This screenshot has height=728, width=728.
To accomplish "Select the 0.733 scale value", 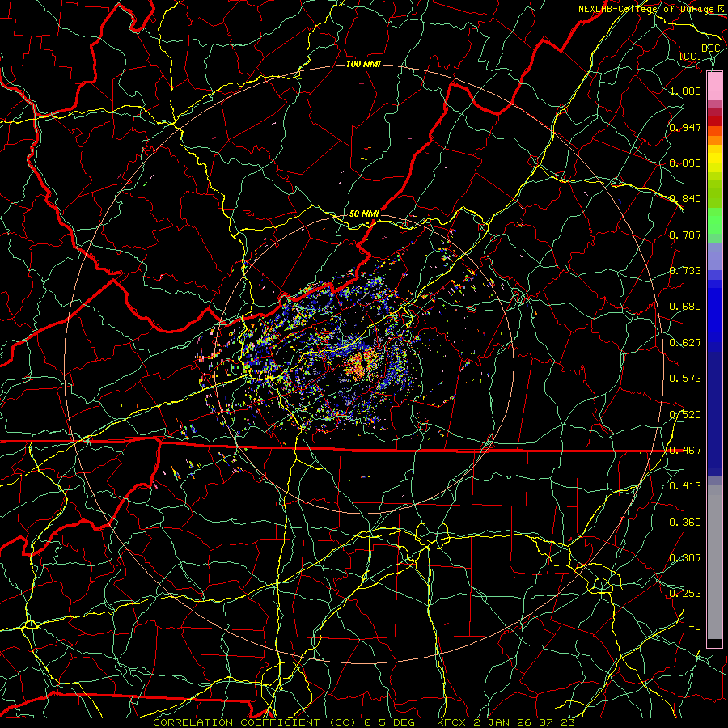I will pyautogui.click(x=685, y=271).
